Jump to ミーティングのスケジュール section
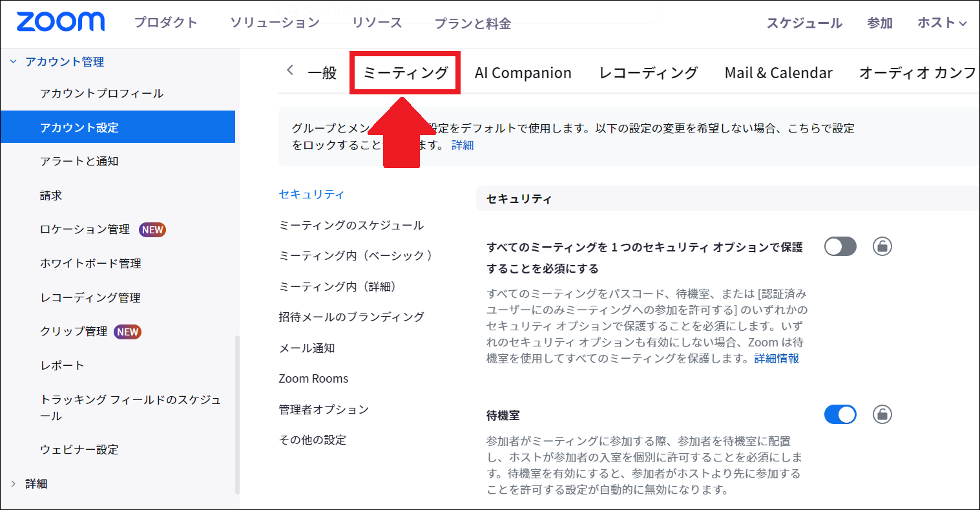980x510 pixels. 351,226
